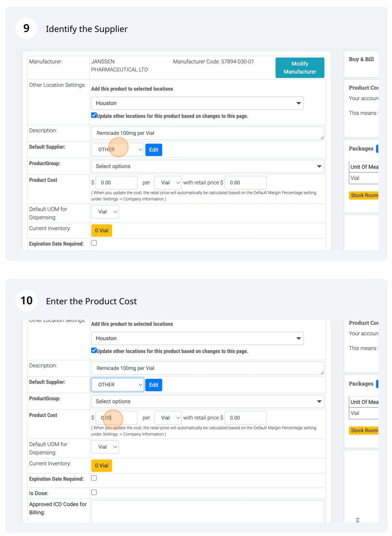Image resolution: width=392 pixels, height=536 pixels.
Task: Open per Vial unit dropdown in step 9
Action: [168, 183]
